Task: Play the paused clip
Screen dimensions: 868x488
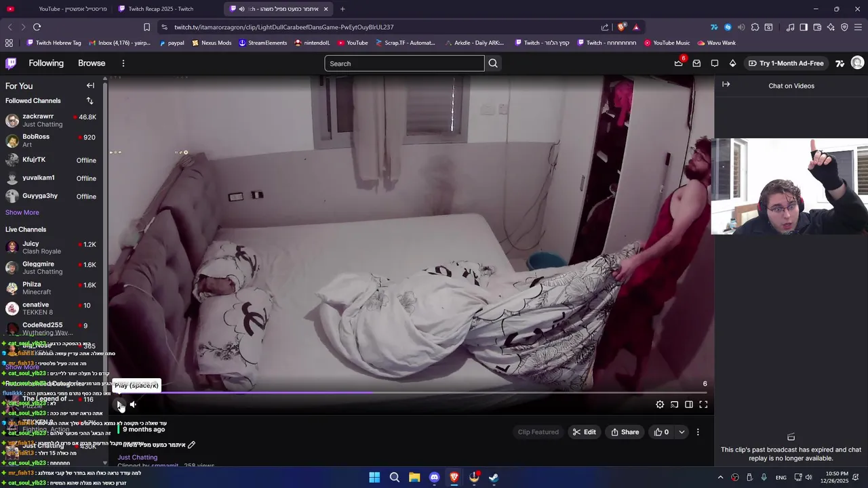Action: [120, 405]
